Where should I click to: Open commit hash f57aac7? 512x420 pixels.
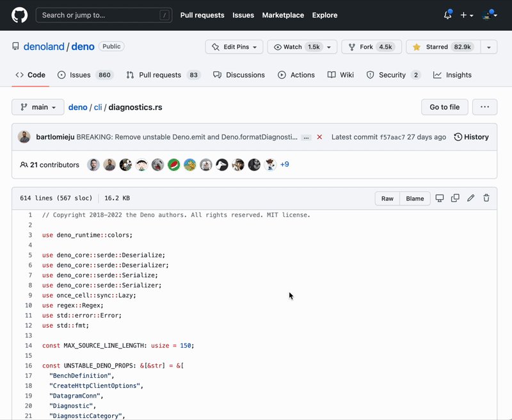click(x=392, y=137)
